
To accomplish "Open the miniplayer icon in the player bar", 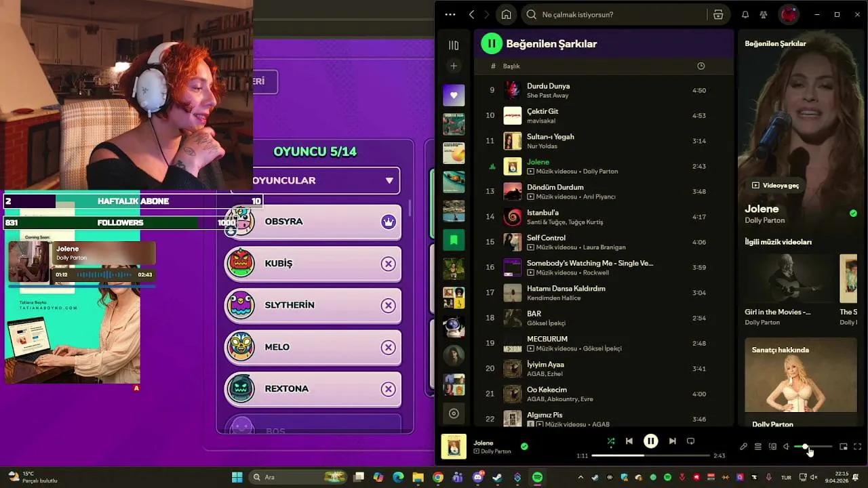I will (844, 447).
